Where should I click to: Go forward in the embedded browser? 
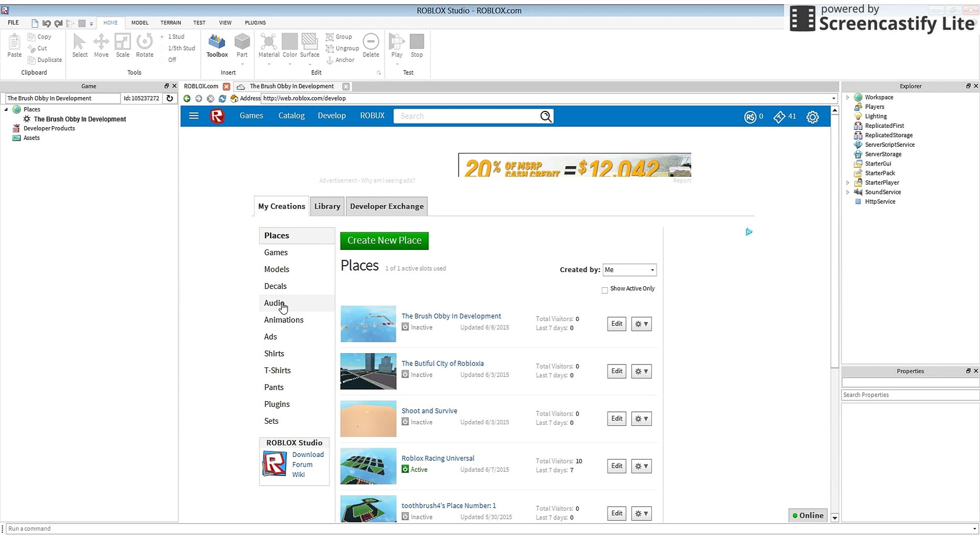[x=199, y=99]
